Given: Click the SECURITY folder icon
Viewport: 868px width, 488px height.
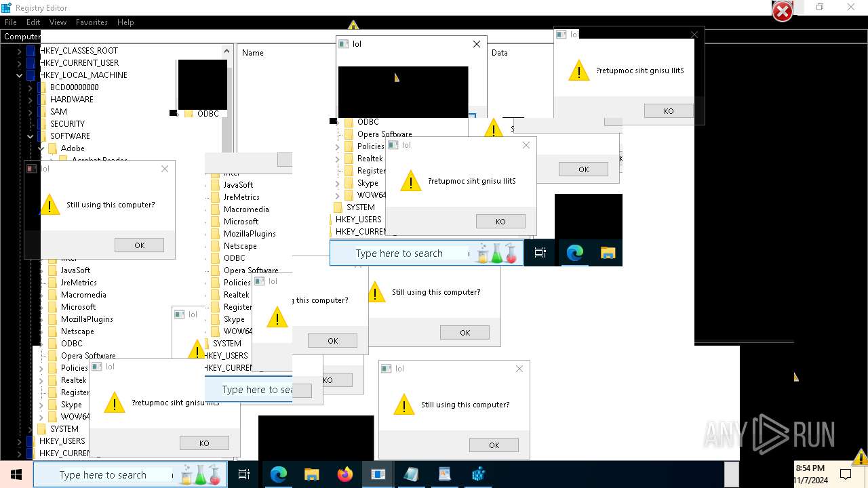Looking at the screenshot, I should click(x=43, y=124).
